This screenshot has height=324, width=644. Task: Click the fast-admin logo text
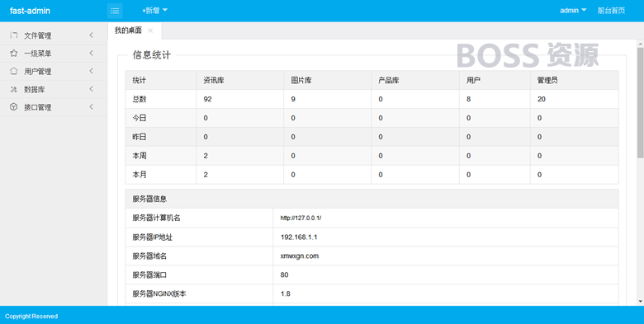(x=30, y=11)
